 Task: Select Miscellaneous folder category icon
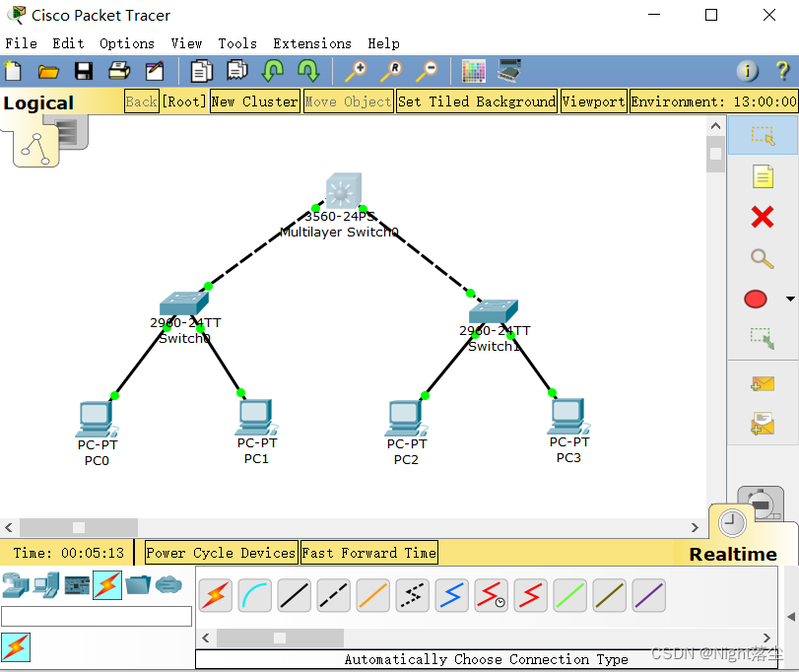(138, 585)
